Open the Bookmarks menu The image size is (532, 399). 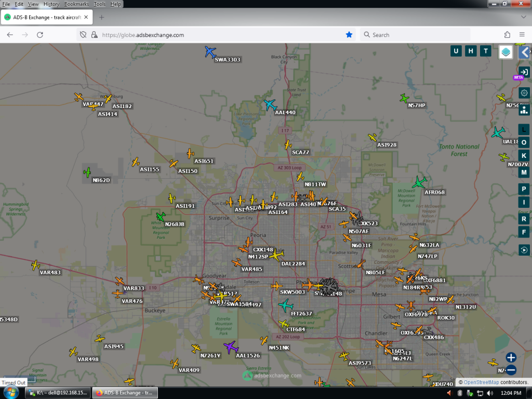click(76, 4)
